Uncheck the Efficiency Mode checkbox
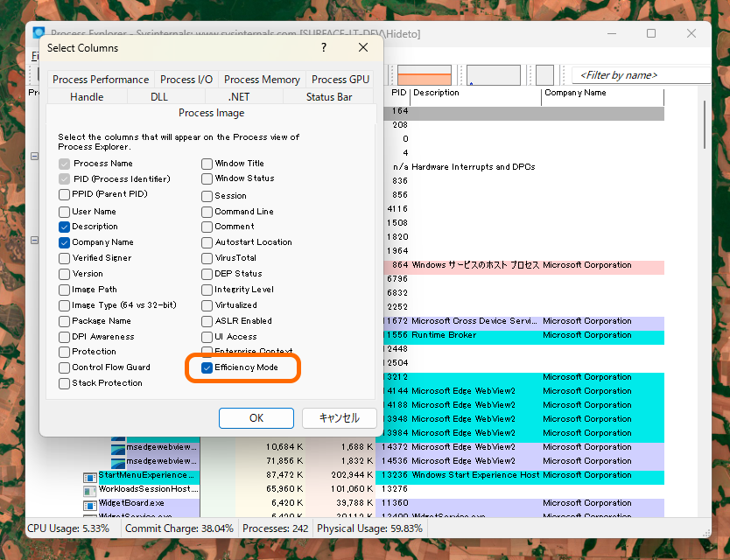This screenshot has width=730, height=560. click(207, 367)
